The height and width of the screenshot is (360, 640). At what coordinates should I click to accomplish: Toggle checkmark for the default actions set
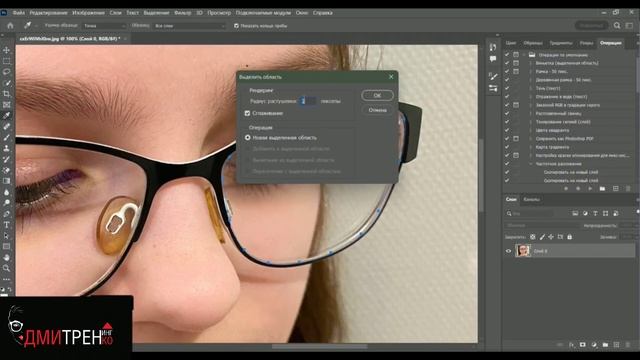[x=507, y=55]
